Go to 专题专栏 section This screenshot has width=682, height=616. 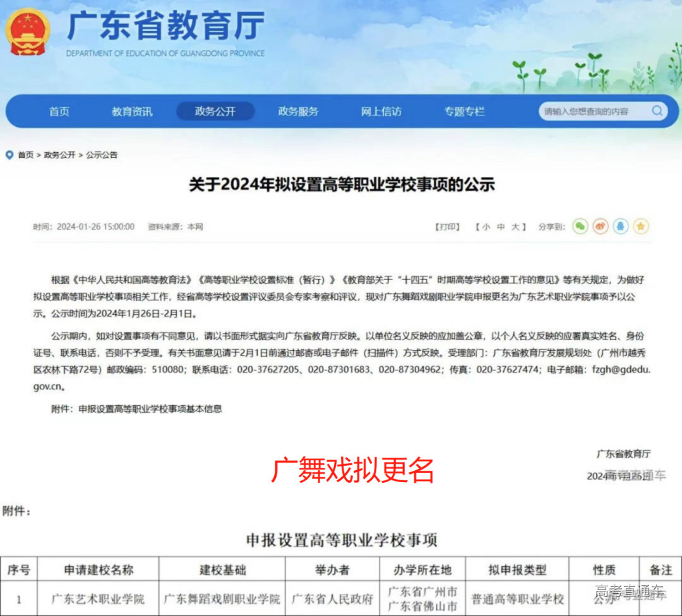pos(464,112)
